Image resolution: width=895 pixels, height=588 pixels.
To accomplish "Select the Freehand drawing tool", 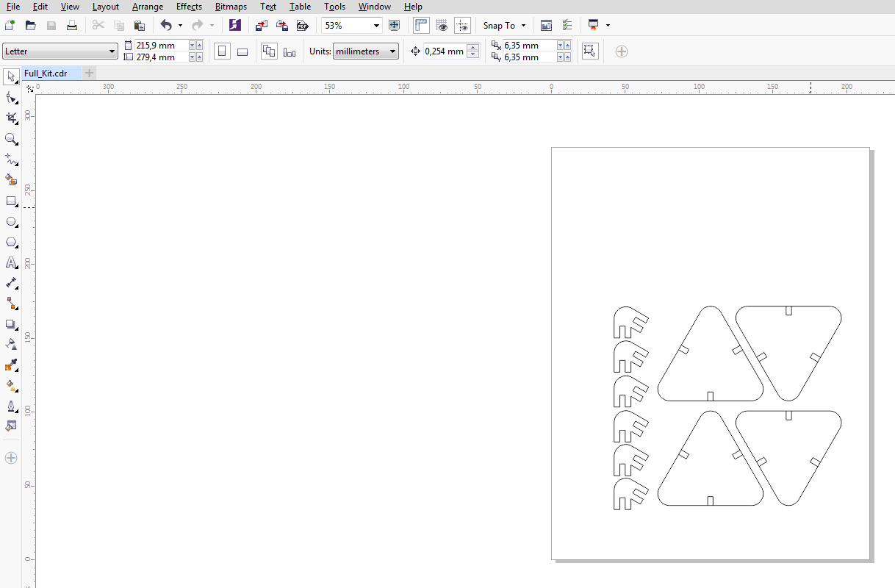I will click(11, 159).
